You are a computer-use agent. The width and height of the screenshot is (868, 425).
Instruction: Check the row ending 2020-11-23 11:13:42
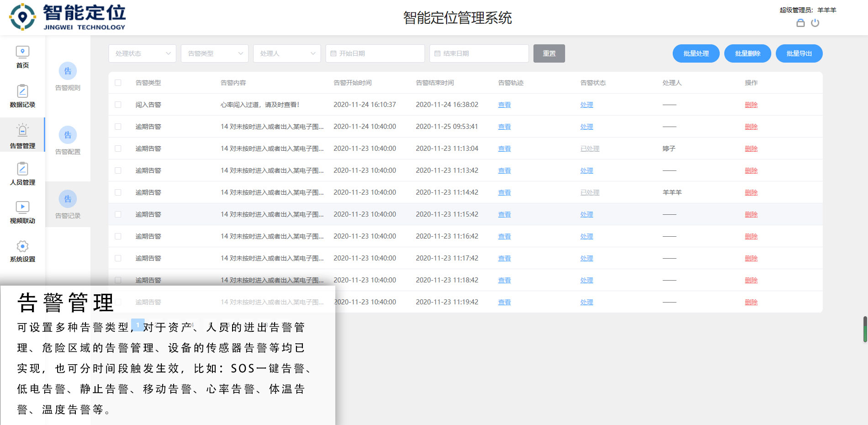pyautogui.click(x=118, y=170)
